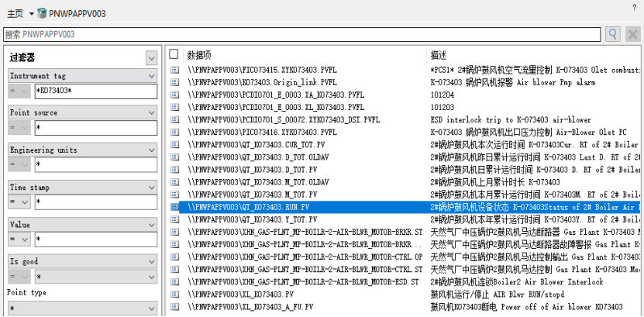Click icon of selected QT_K073403.RUN.PV row
Viewport: 644px width, 317px height.
pyautogui.click(x=175, y=207)
